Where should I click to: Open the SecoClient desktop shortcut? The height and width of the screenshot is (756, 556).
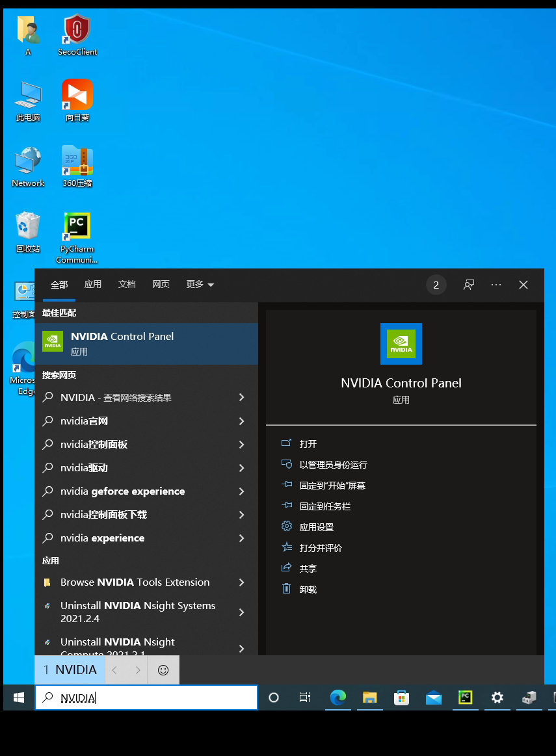click(x=77, y=34)
